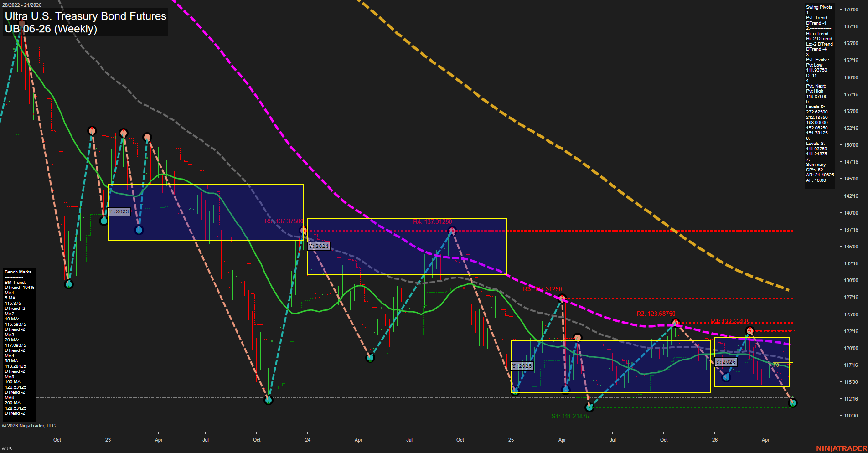
Task: Click the R3: 127.31250 resistance label
Action: pyautogui.click(x=542, y=289)
